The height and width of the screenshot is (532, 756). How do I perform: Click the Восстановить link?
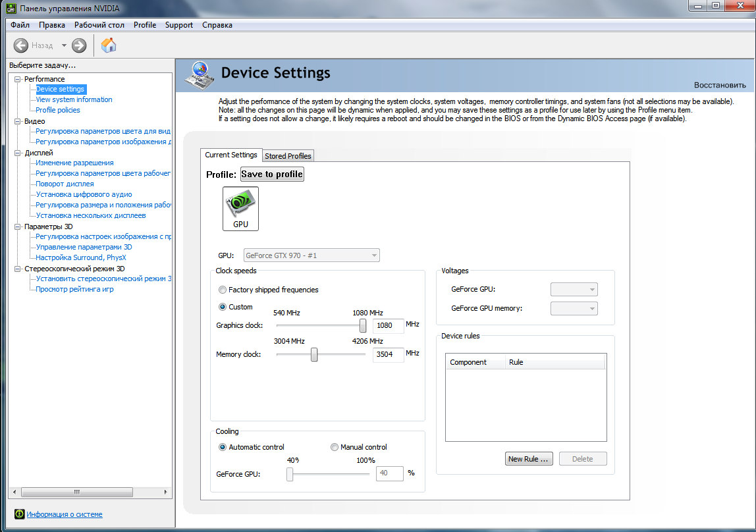pyautogui.click(x=720, y=86)
